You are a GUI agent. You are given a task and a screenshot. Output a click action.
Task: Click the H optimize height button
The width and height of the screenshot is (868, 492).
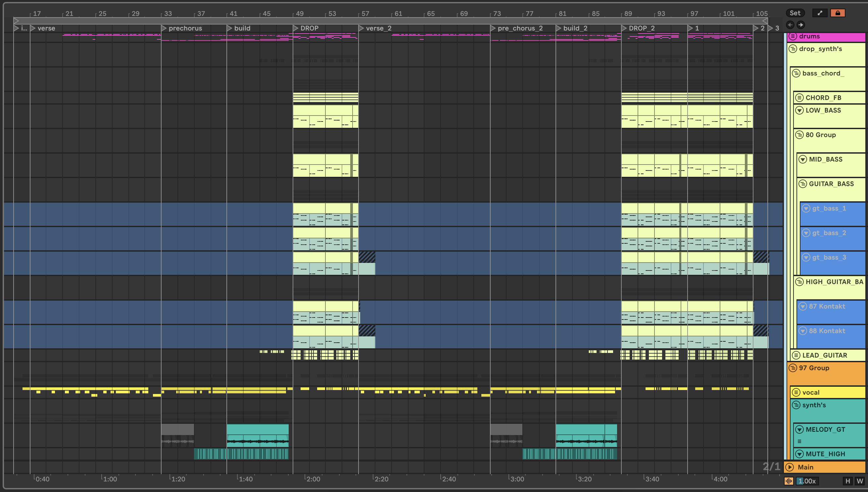(847, 481)
